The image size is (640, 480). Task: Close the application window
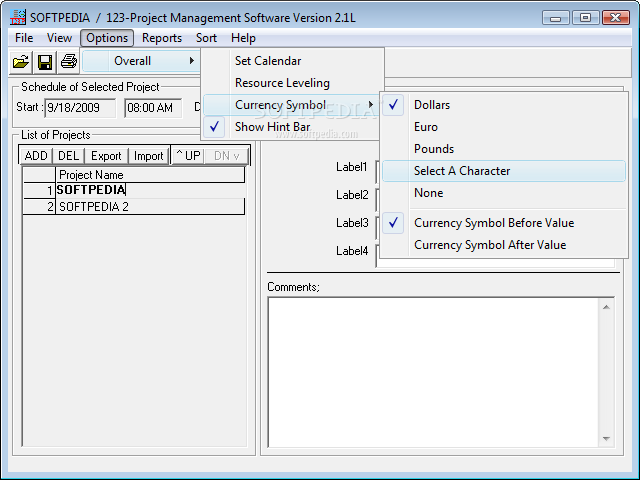[x=616, y=18]
